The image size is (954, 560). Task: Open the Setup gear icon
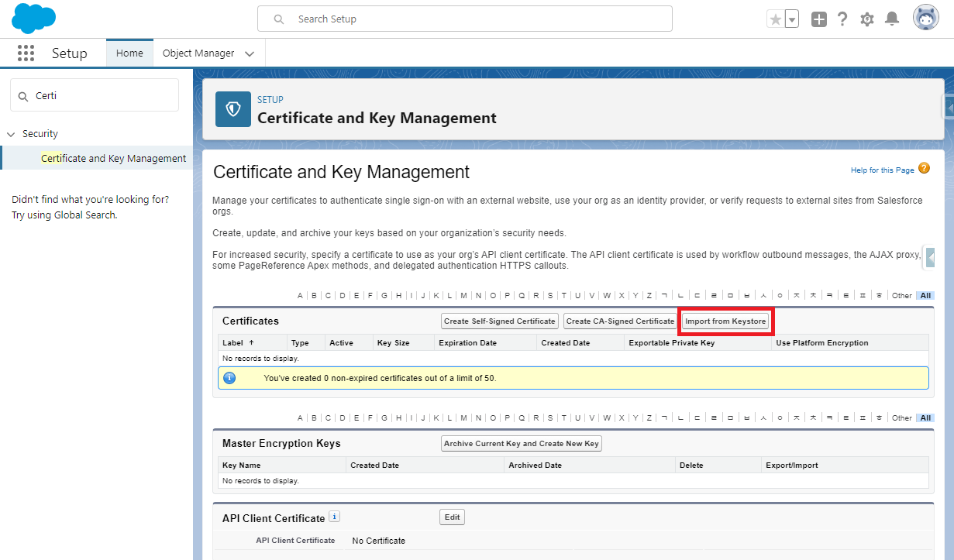[866, 18]
